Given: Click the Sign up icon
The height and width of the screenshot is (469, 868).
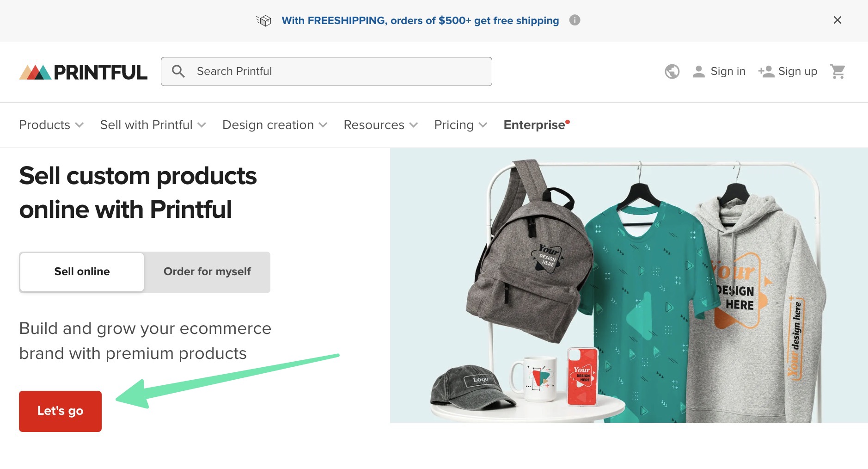Looking at the screenshot, I should pyautogui.click(x=766, y=71).
